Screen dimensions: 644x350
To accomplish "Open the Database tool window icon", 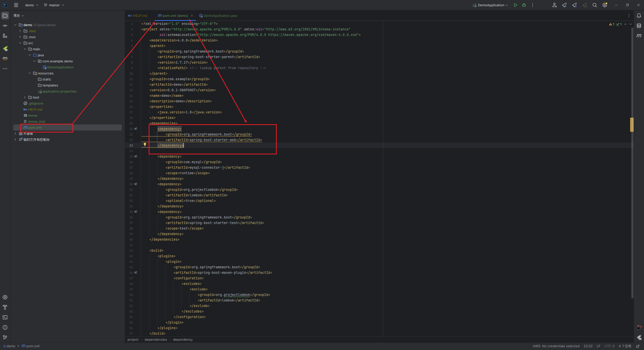I will pyautogui.click(x=639, y=26).
